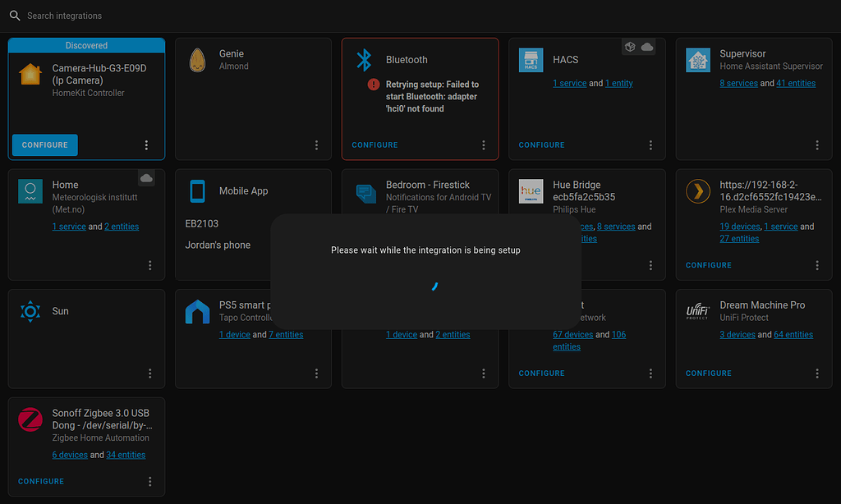
Task: Open the Bluetooth card overflow menu
Action: point(483,144)
